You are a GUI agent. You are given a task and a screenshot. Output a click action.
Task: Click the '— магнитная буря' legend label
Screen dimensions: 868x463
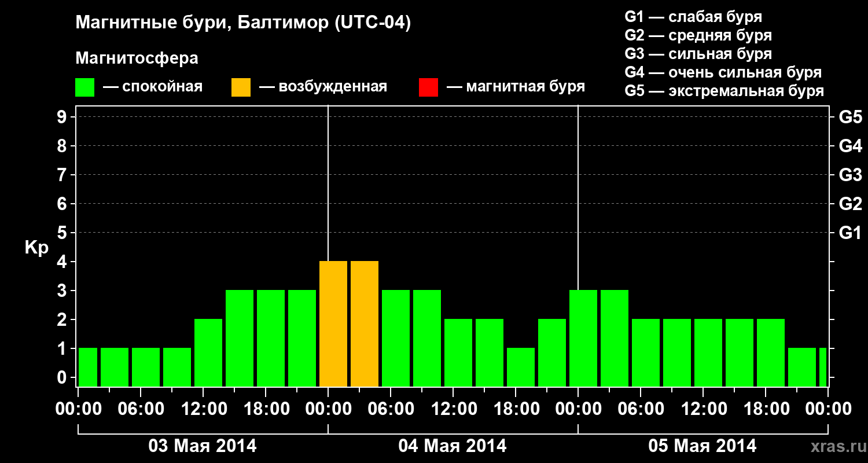516,87
